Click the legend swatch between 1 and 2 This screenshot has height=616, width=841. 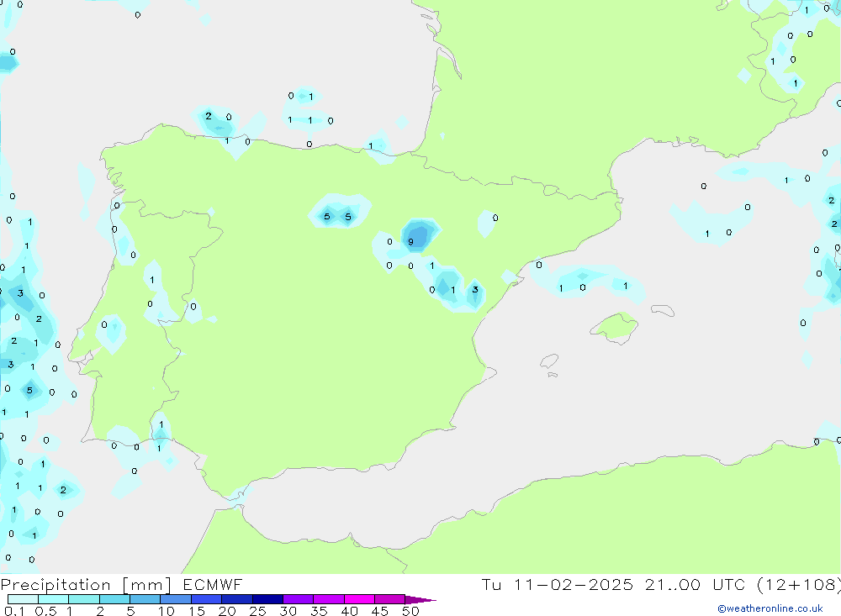83,599
